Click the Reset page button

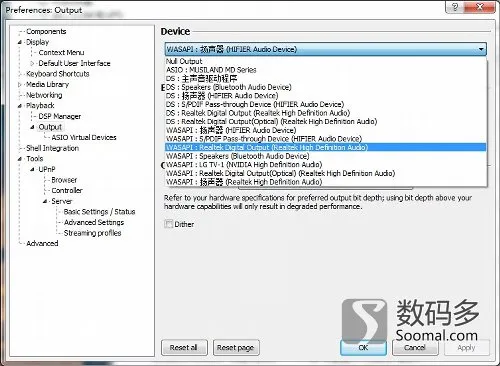(x=236, y=348)
